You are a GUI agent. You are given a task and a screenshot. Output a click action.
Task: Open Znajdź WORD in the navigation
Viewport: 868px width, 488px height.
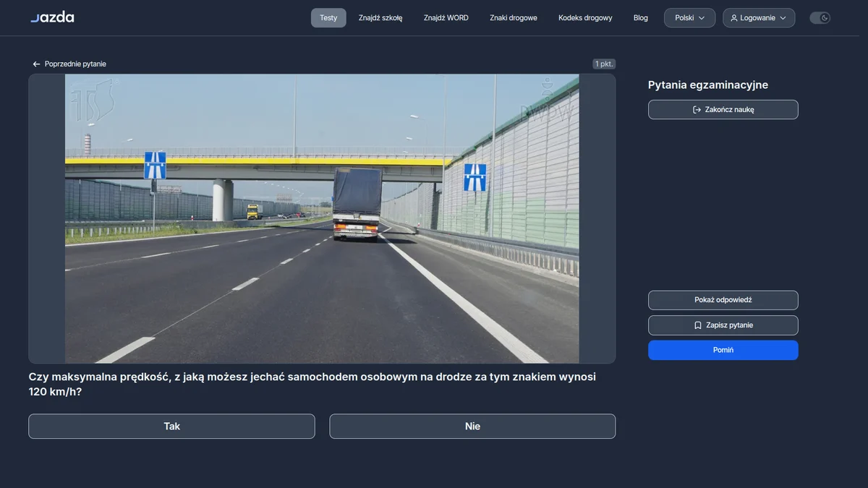(x=446, y=18)
